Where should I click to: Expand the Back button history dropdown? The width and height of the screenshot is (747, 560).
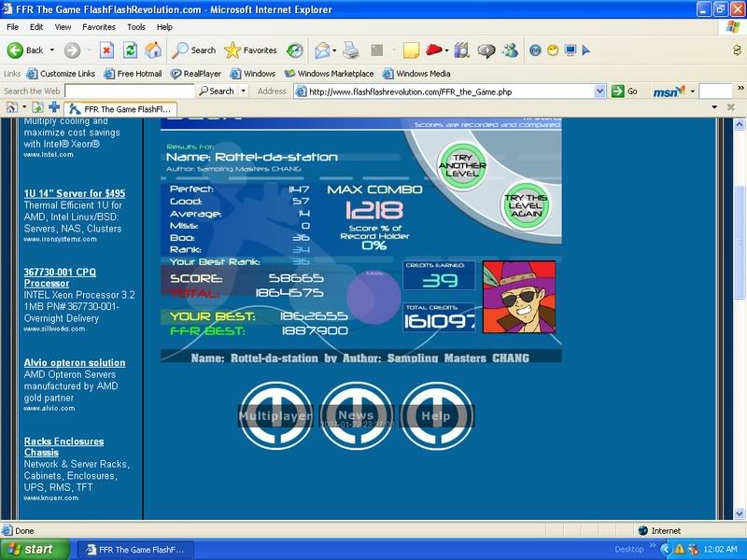pyautogui.click(x=52, y=50)
